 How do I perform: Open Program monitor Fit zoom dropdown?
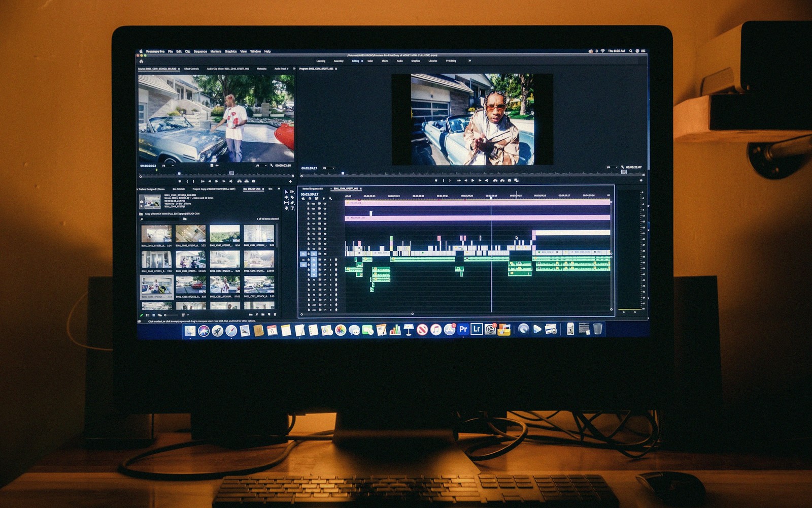[329, 168]
